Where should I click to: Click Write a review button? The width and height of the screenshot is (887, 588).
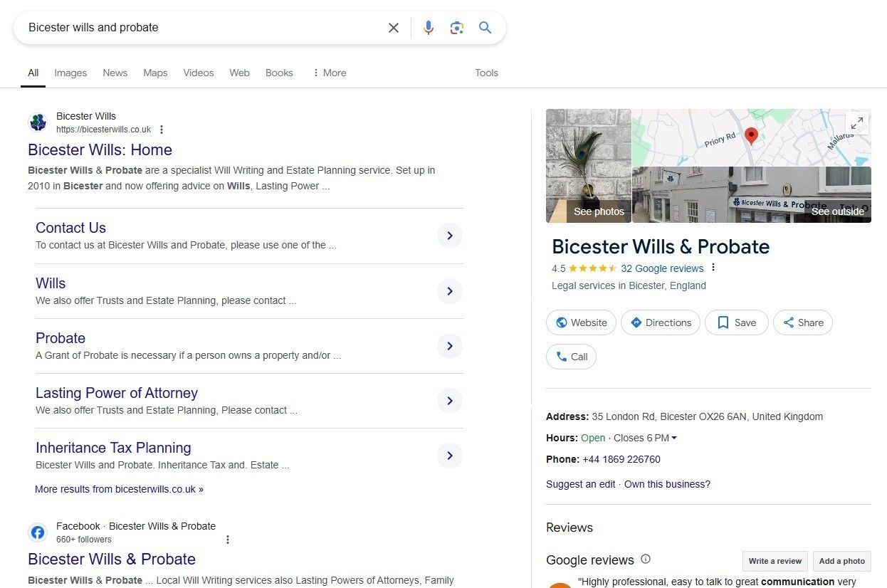coord(775,561)
